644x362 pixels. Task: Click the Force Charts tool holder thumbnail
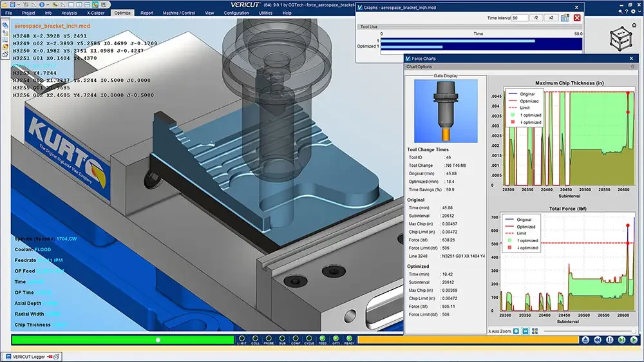pyautogui.click(x=446, y=111)
